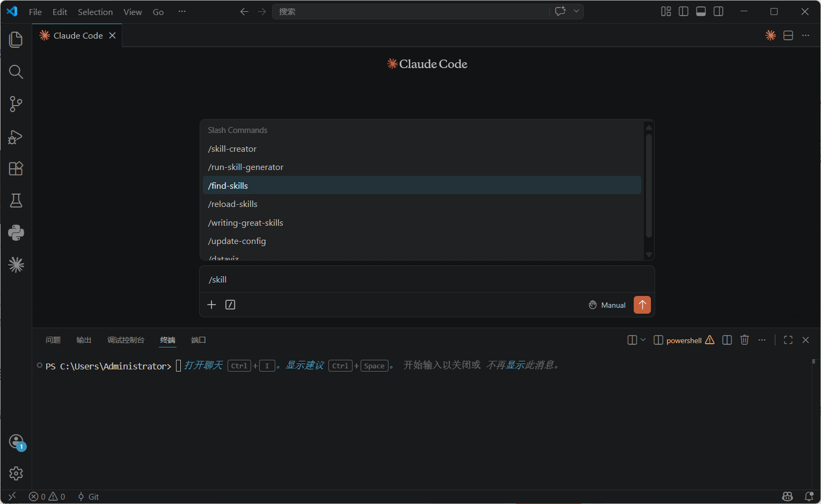Switch to the 终端 panel tab

point(167,340)
